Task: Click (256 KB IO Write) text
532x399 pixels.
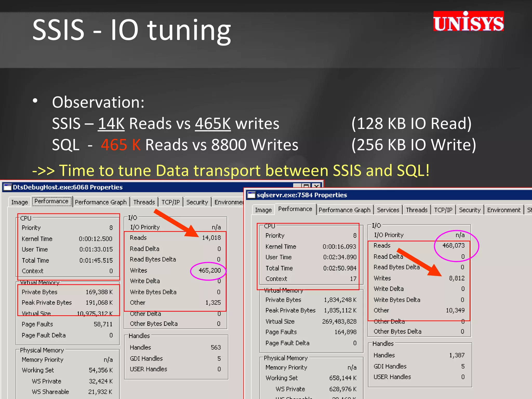Action: [414, 145]
